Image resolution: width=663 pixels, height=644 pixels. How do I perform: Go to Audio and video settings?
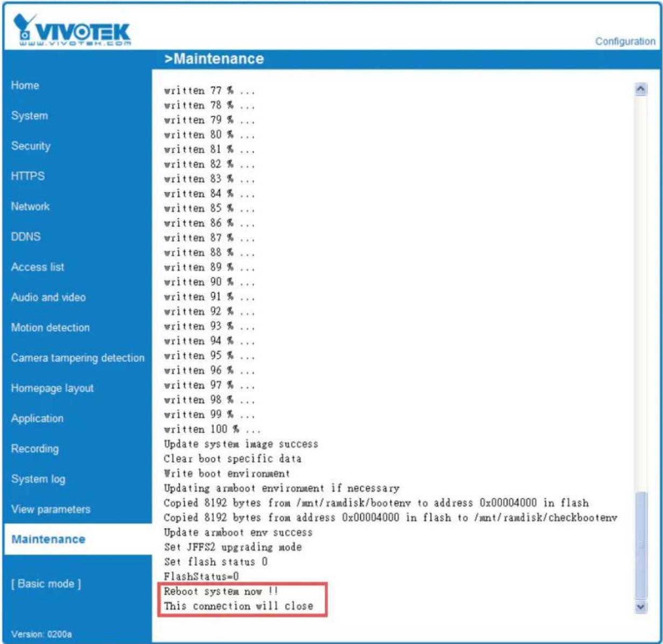[x=48, y=297]
